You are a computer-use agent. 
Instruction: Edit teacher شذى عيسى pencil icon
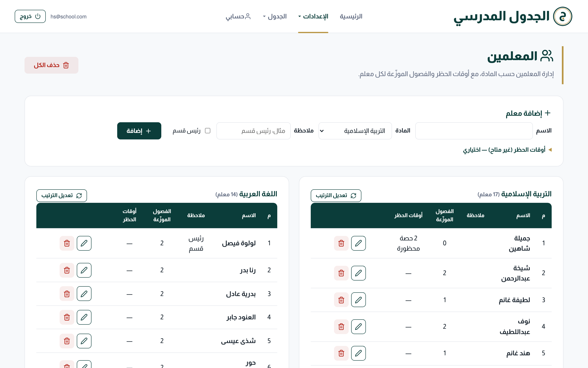(x=84, y=341)
